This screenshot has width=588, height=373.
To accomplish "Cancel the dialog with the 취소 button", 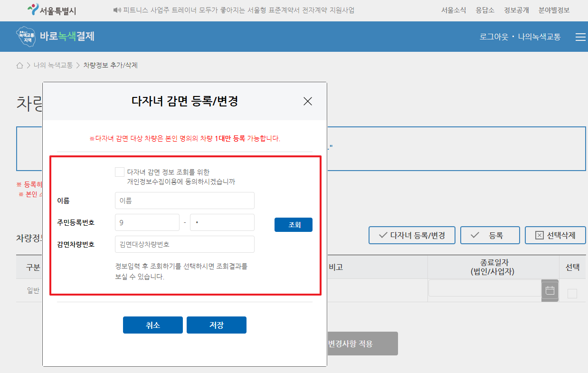I will tap(152, 325).
